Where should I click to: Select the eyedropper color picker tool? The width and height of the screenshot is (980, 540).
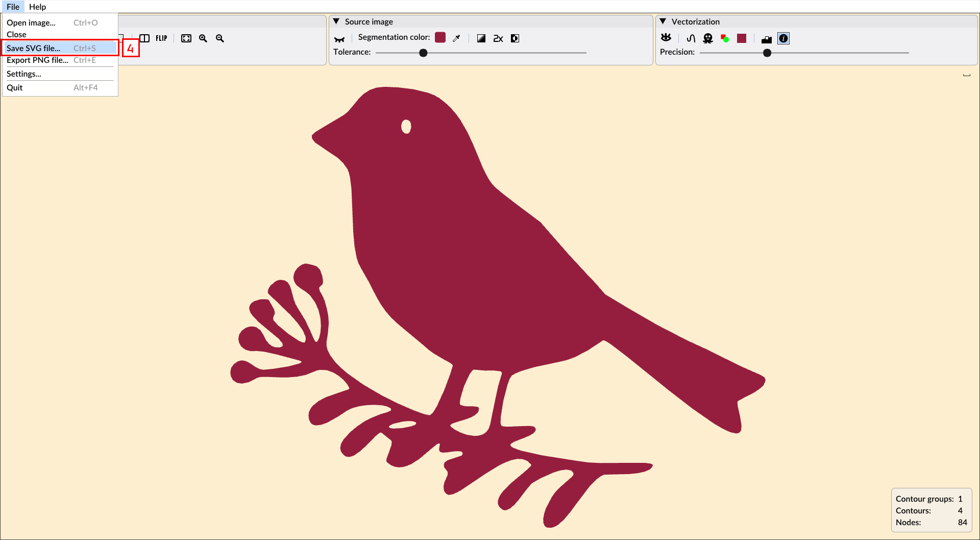pos(457,38)
